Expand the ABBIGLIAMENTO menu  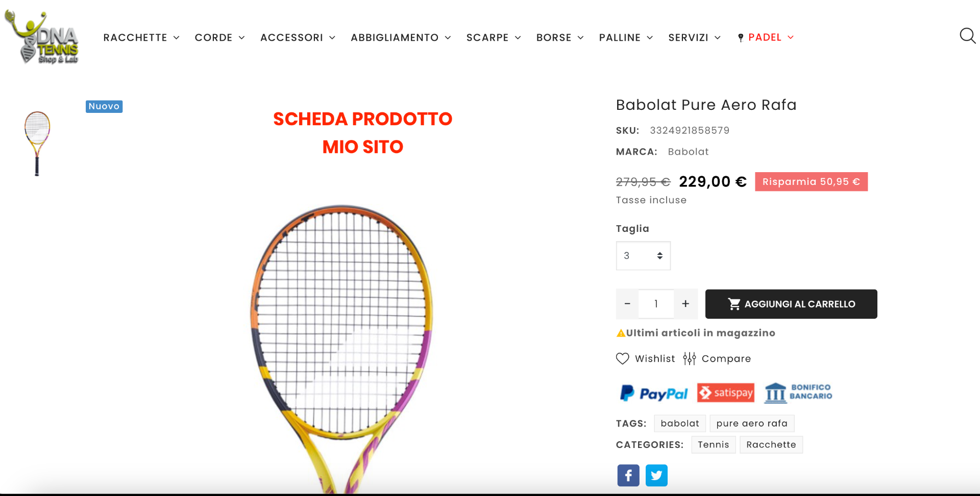401,37
